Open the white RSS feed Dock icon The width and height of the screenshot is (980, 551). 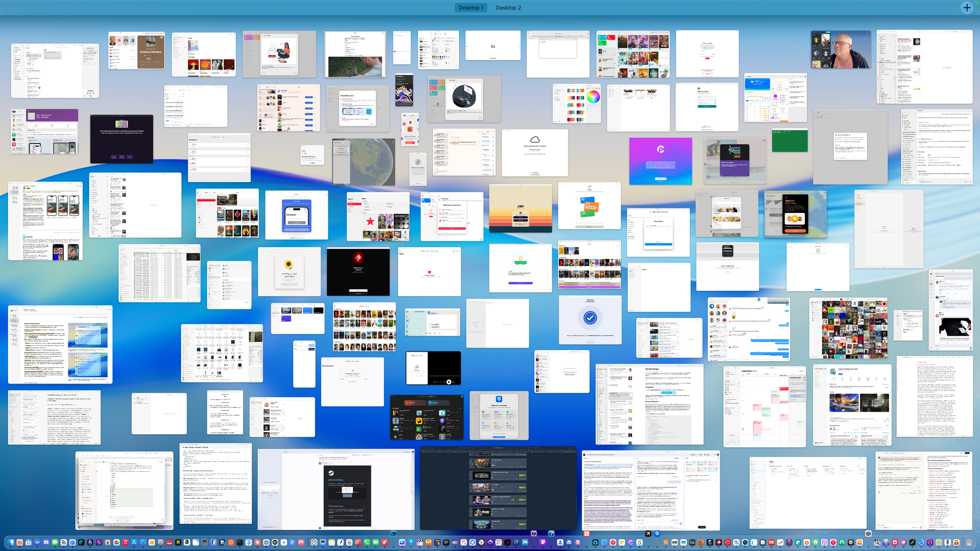(x=64, y=542)
